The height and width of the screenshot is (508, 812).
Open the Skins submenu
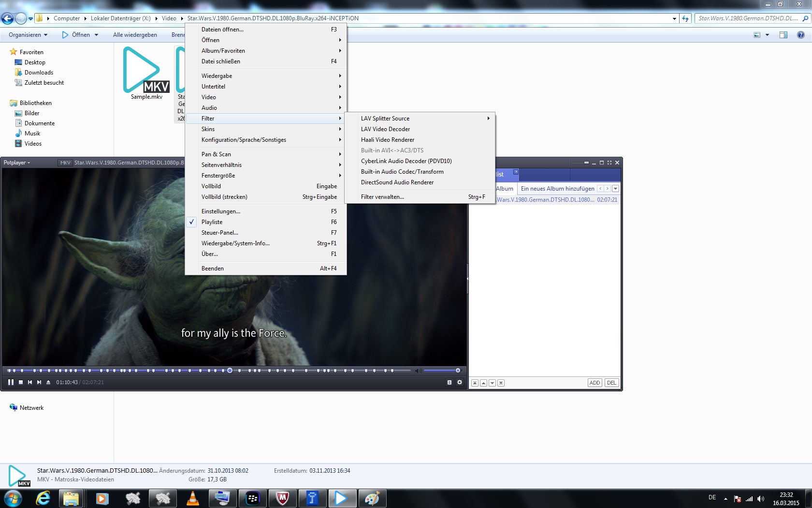(x=266, y=129)
